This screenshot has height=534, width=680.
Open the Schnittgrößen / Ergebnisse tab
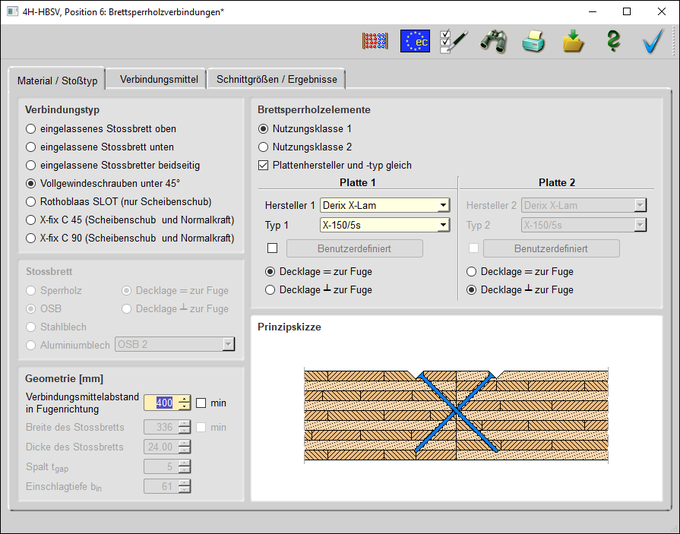click(277, 79)
